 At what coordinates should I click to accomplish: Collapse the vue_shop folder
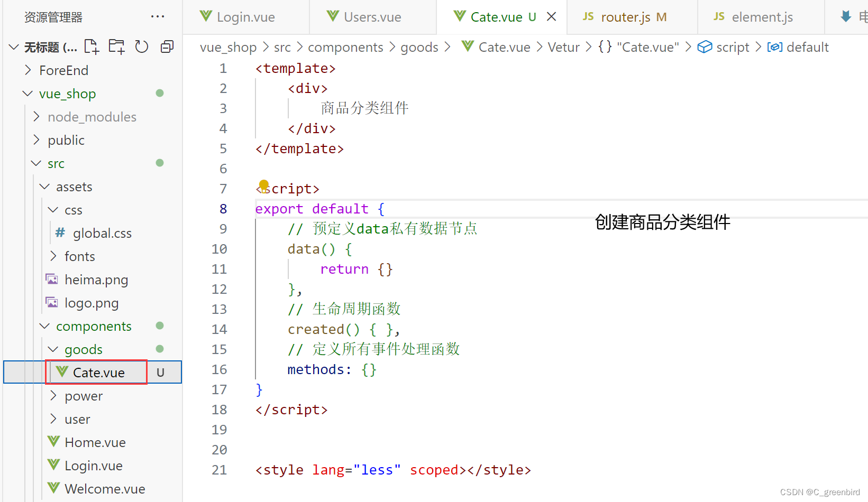click(x=28, y=94)
